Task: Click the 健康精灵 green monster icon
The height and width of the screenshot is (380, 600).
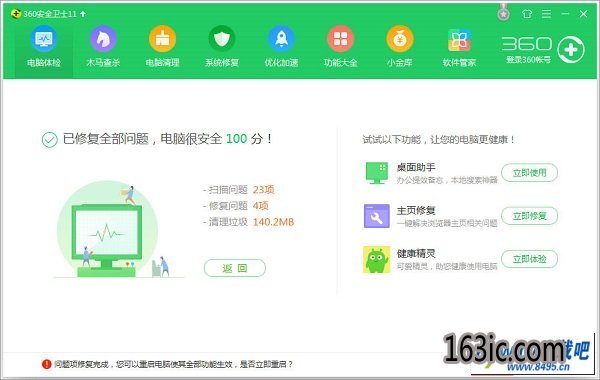Action: click(377, 259)
